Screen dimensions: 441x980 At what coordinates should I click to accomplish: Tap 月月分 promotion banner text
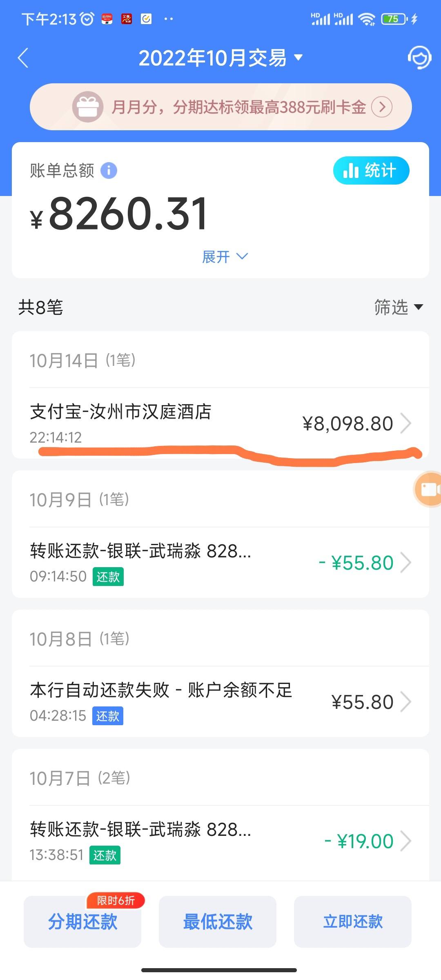(x=238, y=107)
